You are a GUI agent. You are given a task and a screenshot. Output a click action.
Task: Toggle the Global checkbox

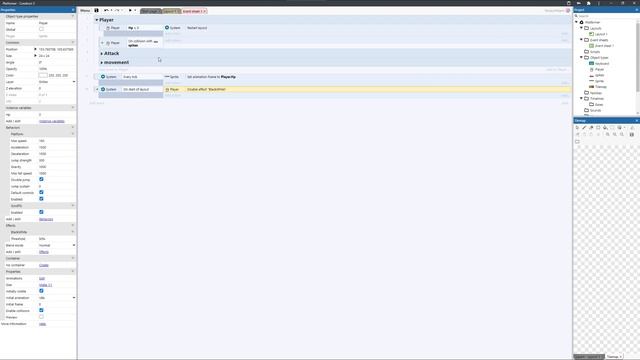click(x=41, y=29)
